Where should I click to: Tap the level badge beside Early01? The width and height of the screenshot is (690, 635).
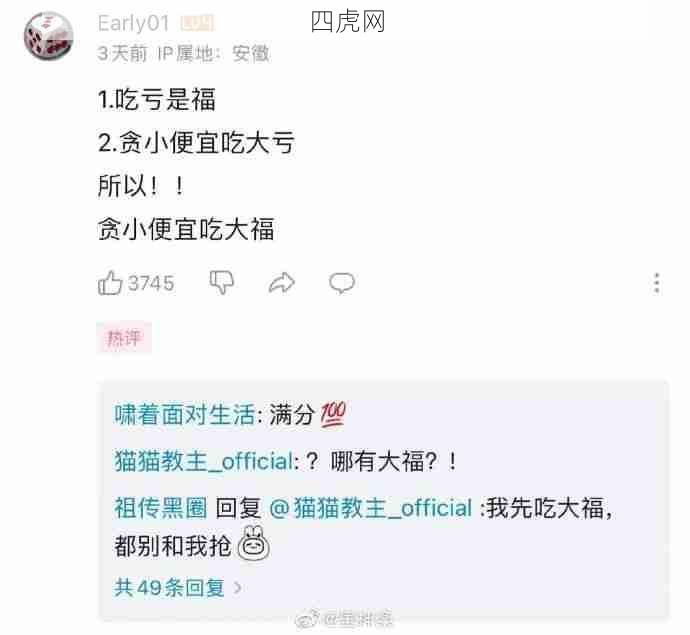197,23
